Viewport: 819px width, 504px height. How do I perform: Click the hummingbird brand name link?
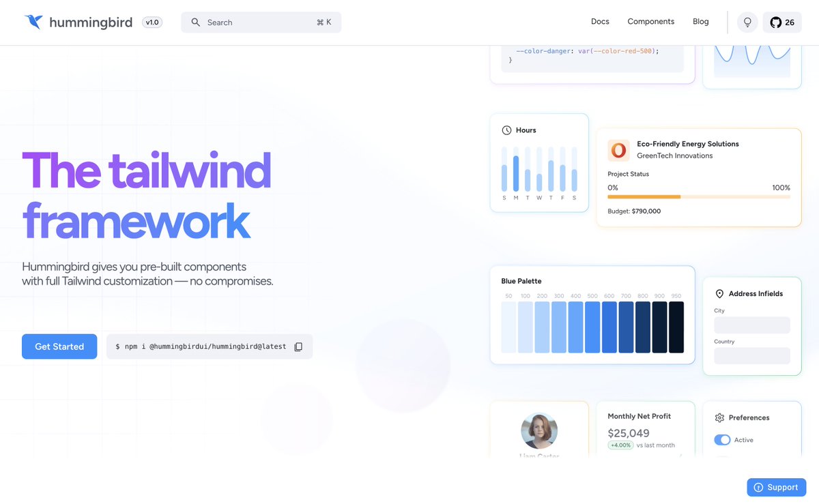coord(91,23)
